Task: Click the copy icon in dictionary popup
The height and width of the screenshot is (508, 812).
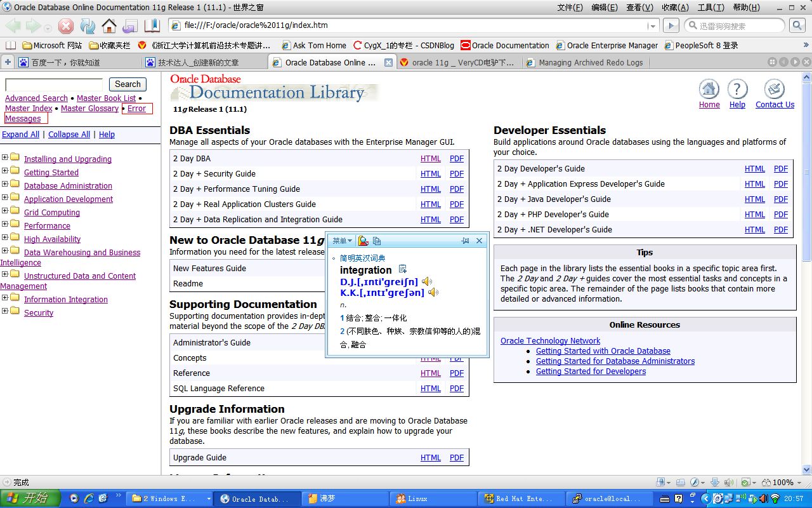Action: [377, 241]
